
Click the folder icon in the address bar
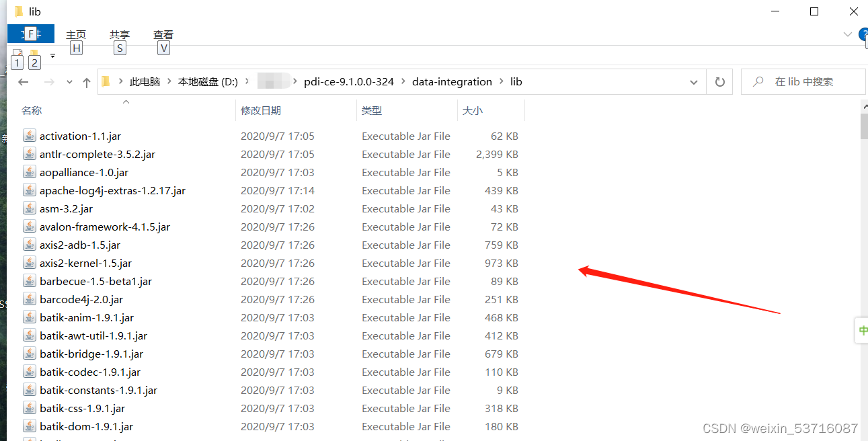[105, 81]
